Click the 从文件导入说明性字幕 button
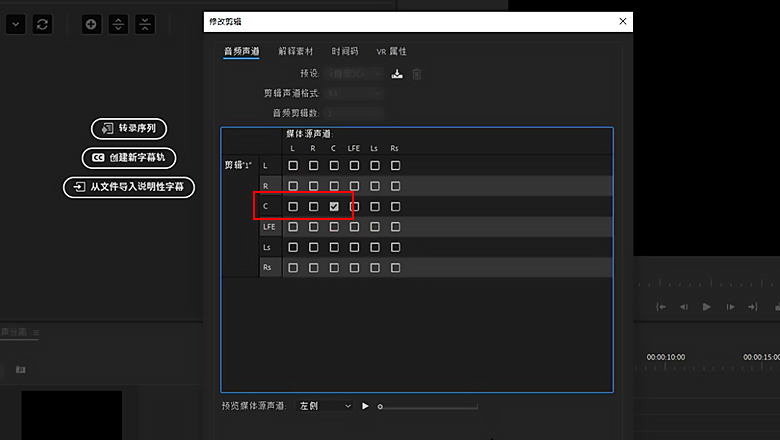Image resolution: width=780 pixels, height=440 pixels. click(x=129, y=187)
